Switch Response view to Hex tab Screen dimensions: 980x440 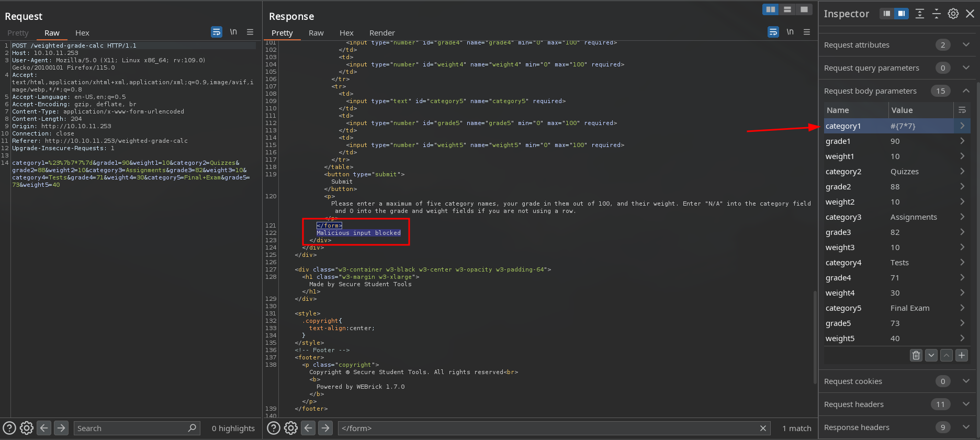346,33
